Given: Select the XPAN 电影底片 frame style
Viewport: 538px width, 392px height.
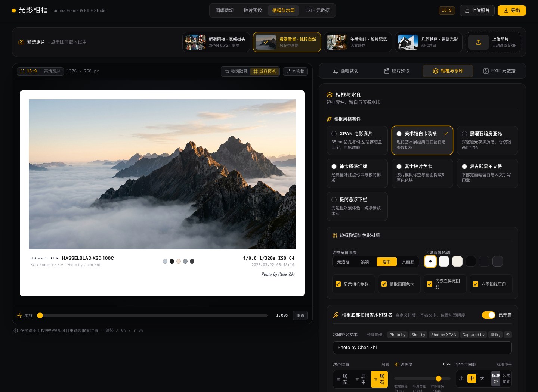Looking at the screenshot, I should point(357,140).
